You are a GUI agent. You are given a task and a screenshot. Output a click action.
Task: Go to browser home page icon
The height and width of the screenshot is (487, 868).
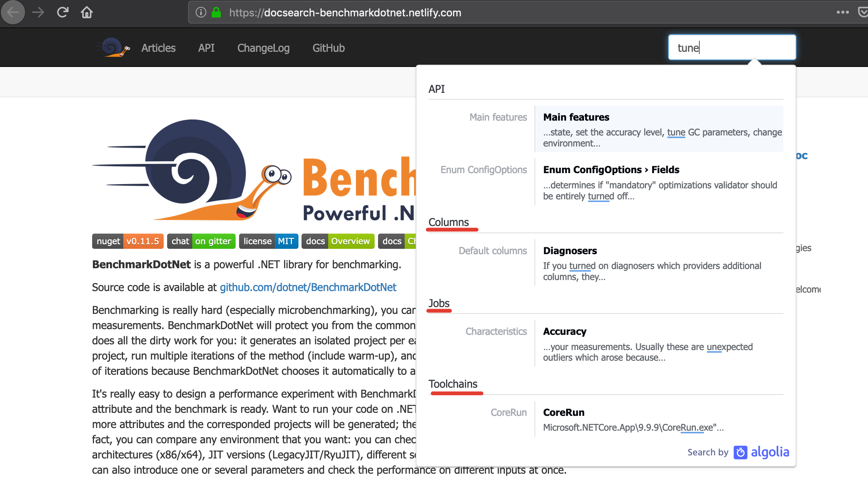(x=87, y=13)
